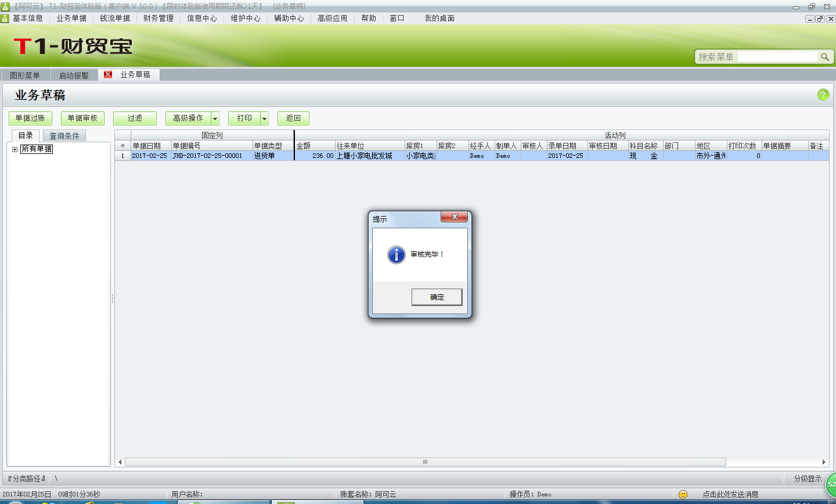836x504 pixels.
Task: Open the 财务管理 menu
Action: click(x=158, y=18)
